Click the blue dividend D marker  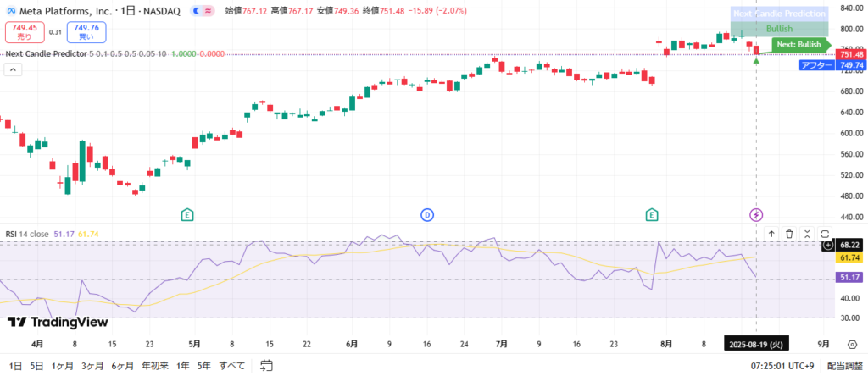[427, 214]
